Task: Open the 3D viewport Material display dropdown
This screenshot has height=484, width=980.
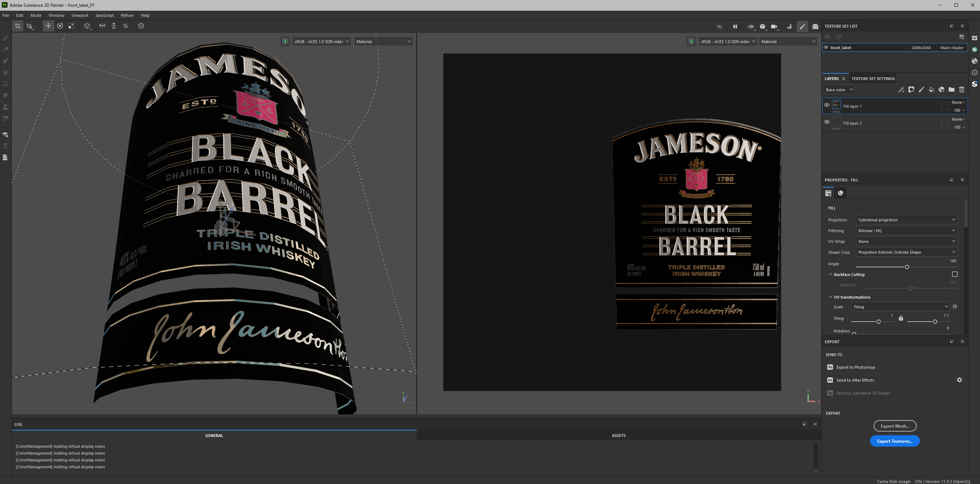Action: pos(383,42)
